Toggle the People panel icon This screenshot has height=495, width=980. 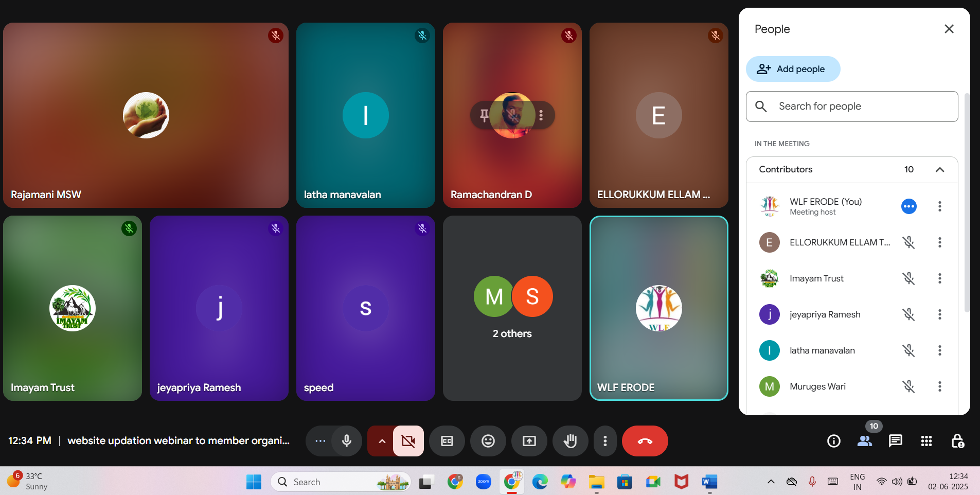pos(865,441)
